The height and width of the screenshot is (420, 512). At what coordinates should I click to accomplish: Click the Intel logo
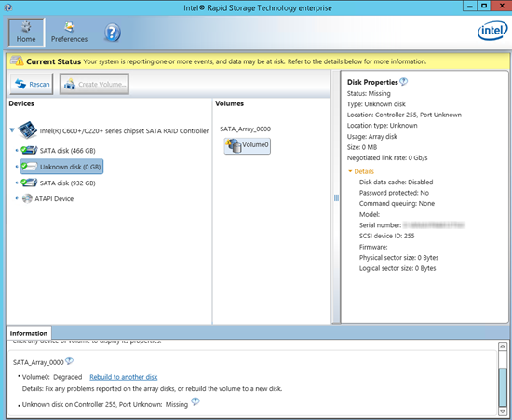tap(492, 31)
